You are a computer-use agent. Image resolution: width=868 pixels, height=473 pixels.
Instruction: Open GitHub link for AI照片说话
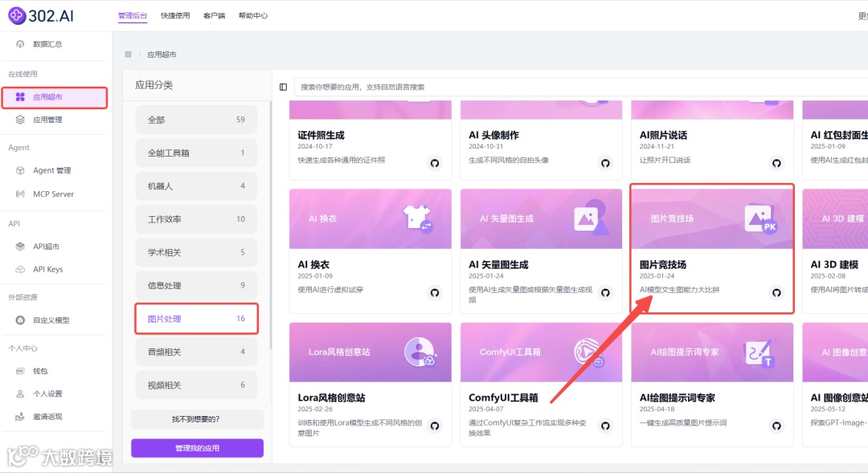click(776, 163)
